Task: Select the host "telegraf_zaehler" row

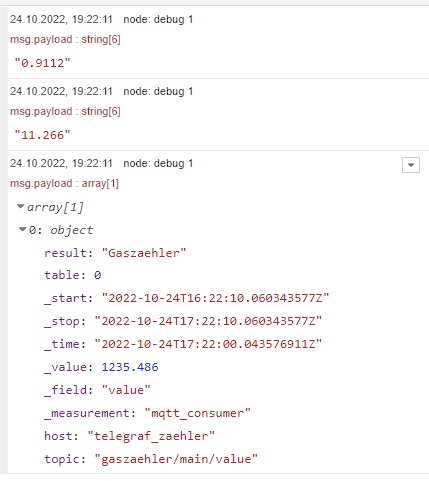Action: [x=130, y=436]
